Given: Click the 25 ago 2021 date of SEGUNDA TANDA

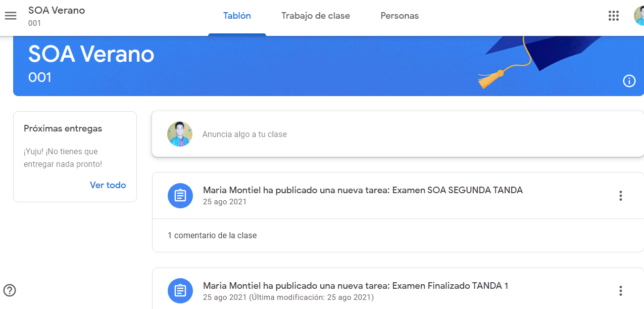Looking at the screenshot, I should point(225,202).
